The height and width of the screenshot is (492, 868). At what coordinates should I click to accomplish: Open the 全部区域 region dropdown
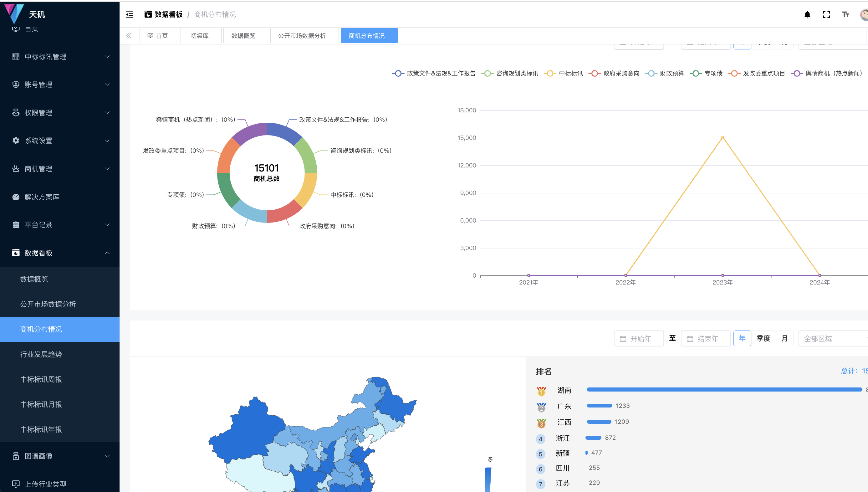coord(833,338)
